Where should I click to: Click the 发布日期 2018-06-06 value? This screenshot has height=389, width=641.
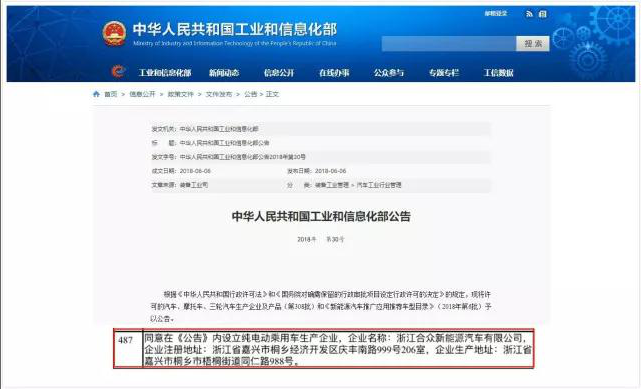[x=330, y=171]
